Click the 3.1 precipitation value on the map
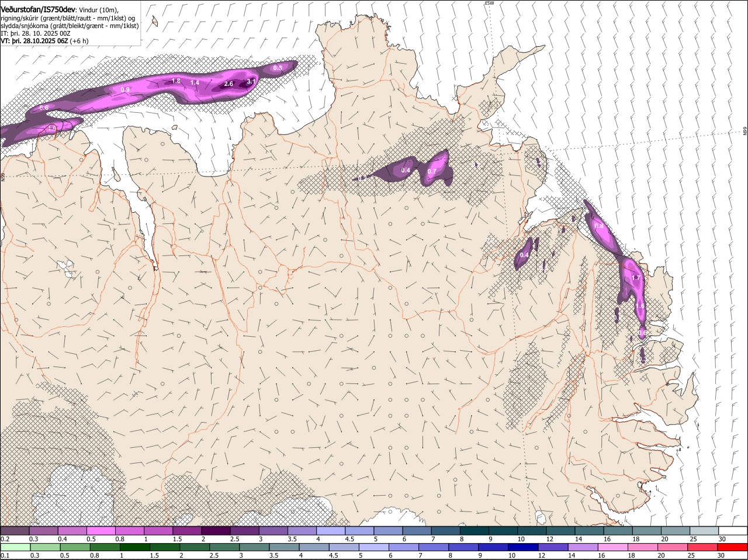Viewport: 748px width, 560px height. point(251,81)
